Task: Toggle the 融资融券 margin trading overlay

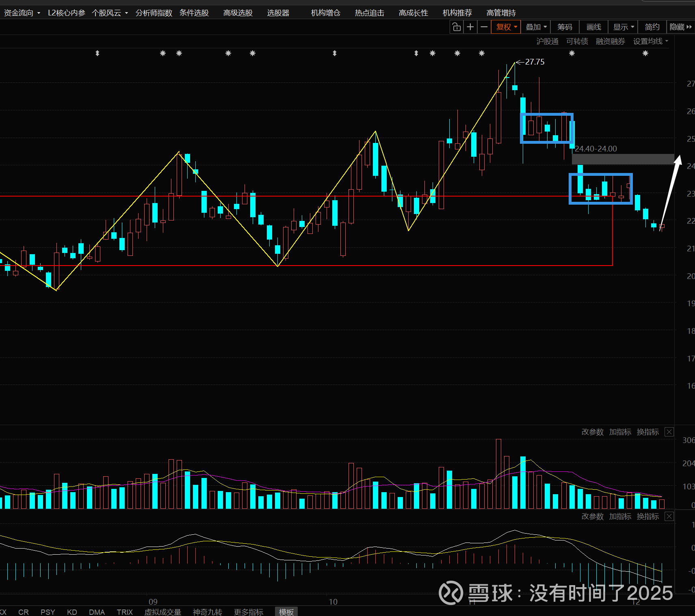Action: coord(611,41)
